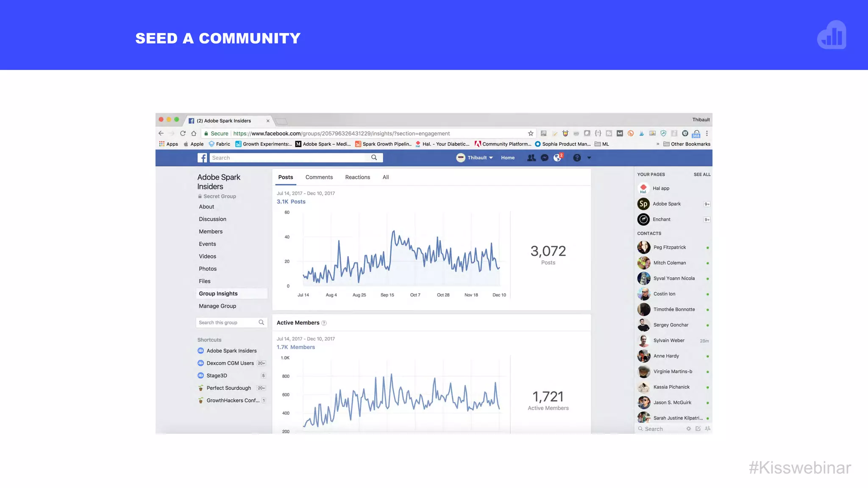Open chat with Kassia Pichanick
The image size is (868, 488).
click(673, 387)
